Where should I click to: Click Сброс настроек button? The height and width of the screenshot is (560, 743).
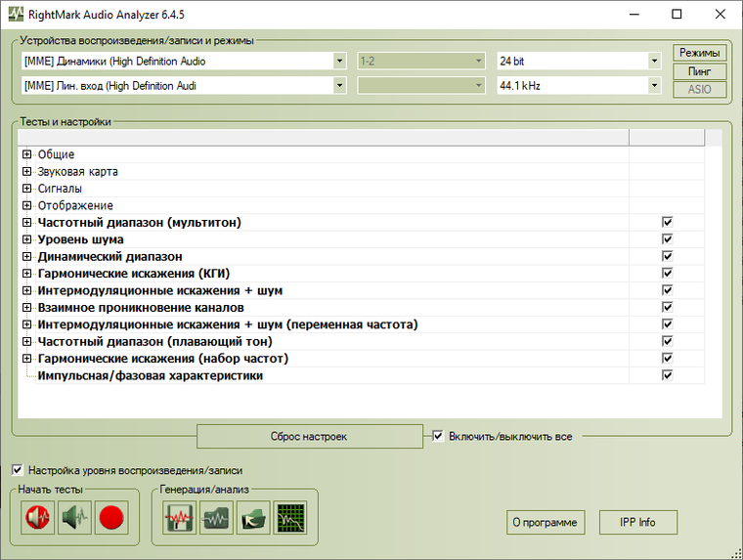coord(310,436)
